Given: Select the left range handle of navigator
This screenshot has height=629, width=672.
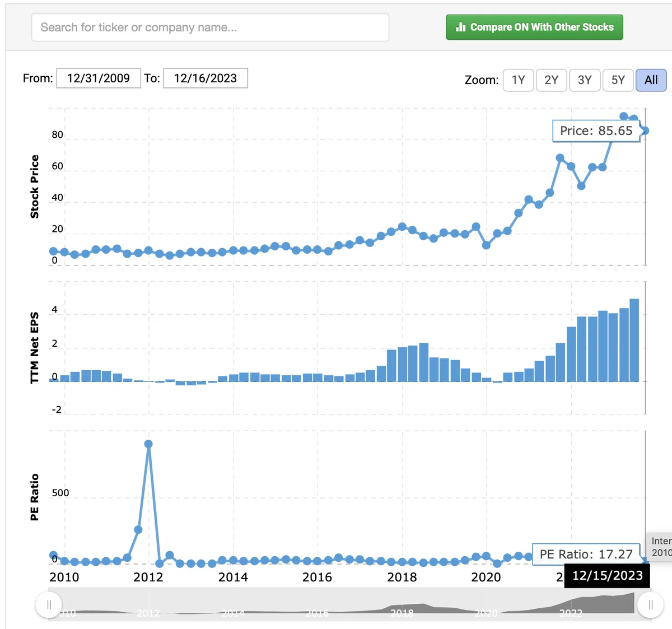Looking at the screenshot, I should tap(49, 605).
